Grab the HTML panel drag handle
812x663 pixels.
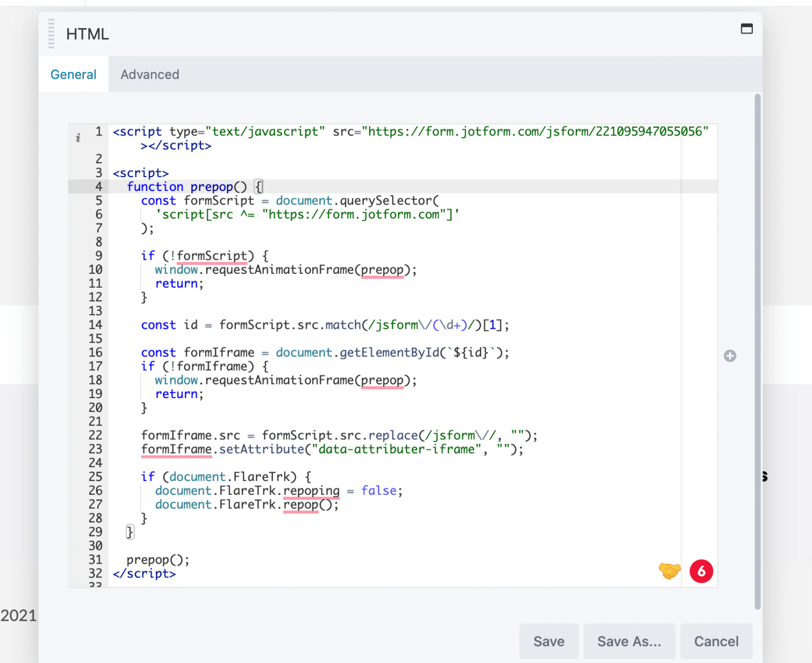pos(51,34)
